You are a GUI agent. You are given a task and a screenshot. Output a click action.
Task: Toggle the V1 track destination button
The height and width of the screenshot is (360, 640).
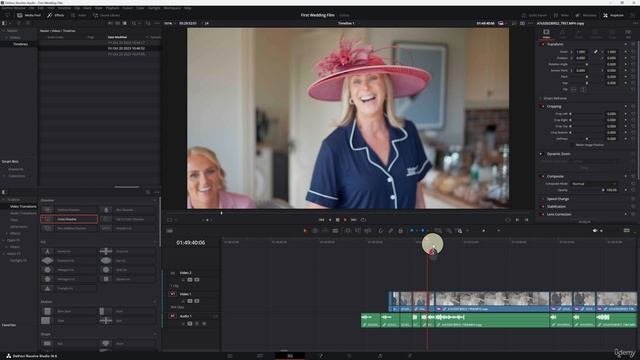(x=172, y=294)
